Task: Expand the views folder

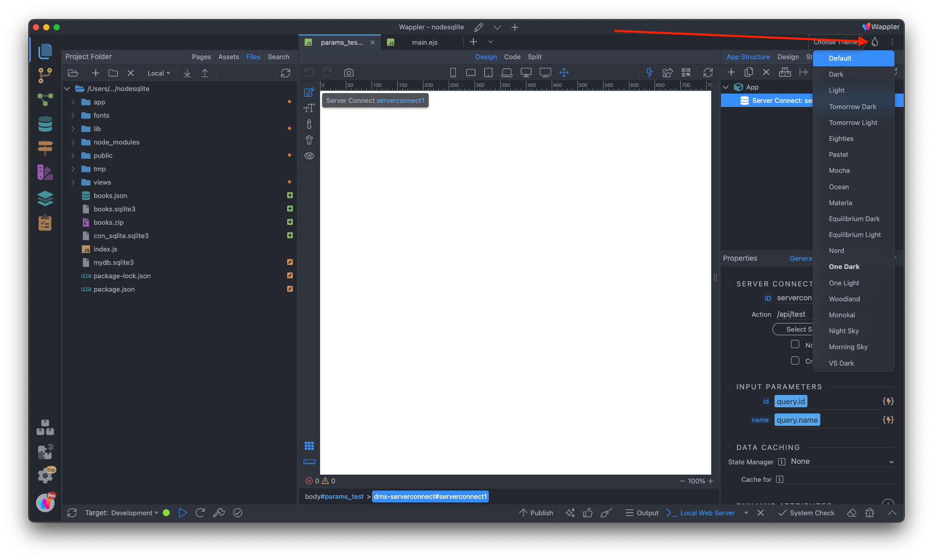Action: (x=73, y=182)
